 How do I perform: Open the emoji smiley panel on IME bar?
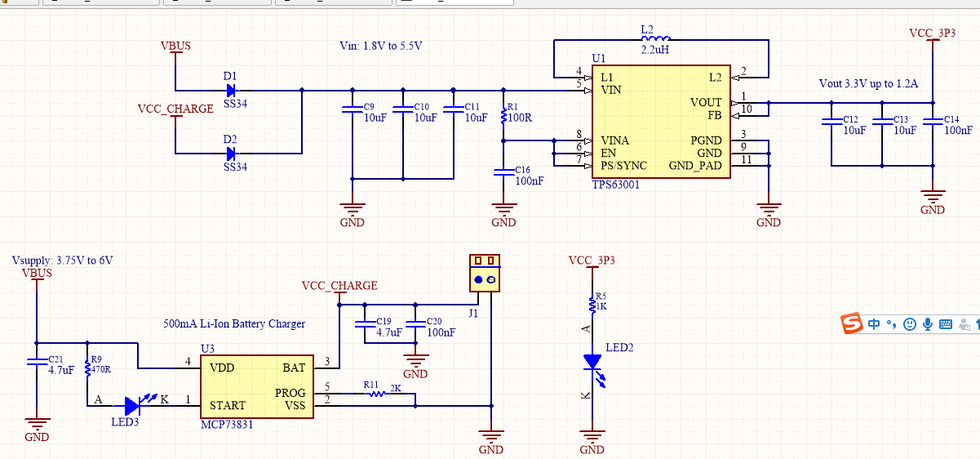[910, 324]
